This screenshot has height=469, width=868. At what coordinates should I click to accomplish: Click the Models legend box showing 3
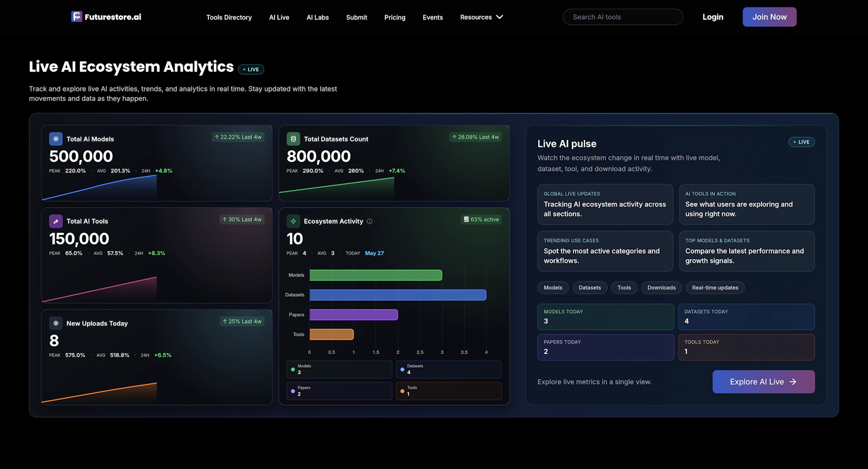[340, 369]
